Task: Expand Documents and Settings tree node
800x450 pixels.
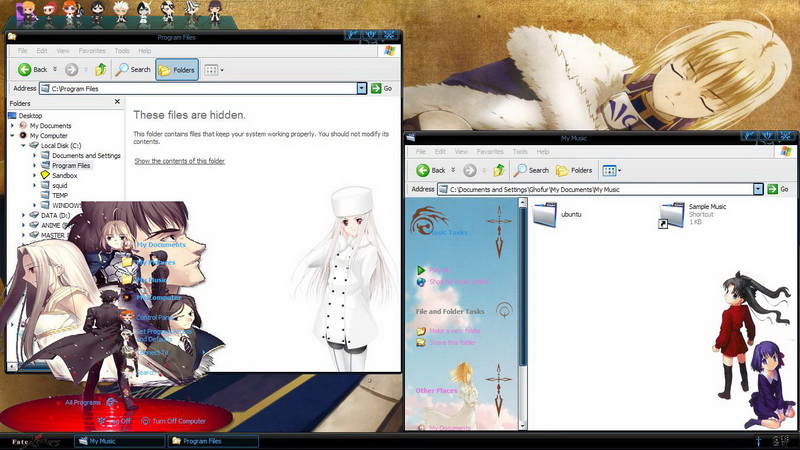Action: 35,156
